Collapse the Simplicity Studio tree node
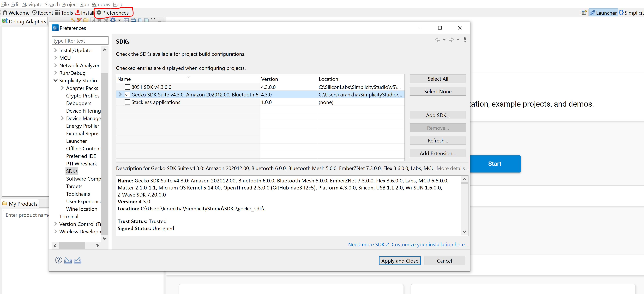This screenshot has width=644, height=294. [56, 80]
